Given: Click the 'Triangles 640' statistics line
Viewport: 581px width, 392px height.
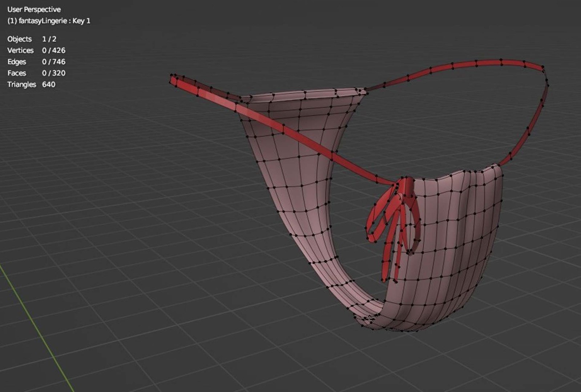Looking at the screenshot, I should click(31, 85).
